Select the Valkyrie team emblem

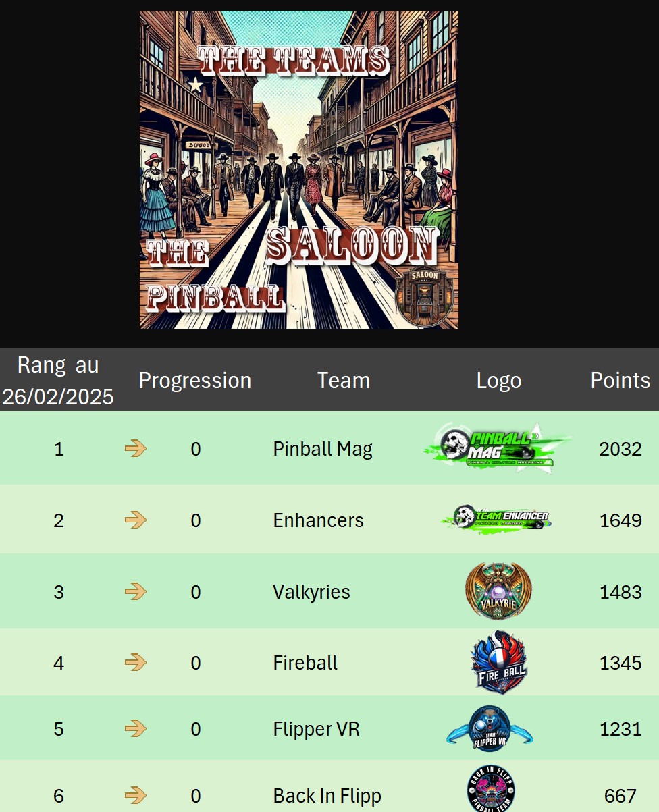499,591
